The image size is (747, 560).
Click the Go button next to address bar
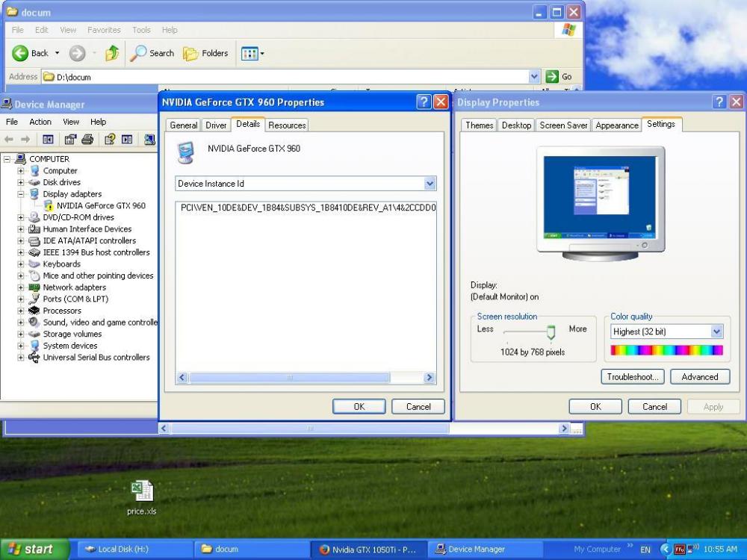click(559, 76)
